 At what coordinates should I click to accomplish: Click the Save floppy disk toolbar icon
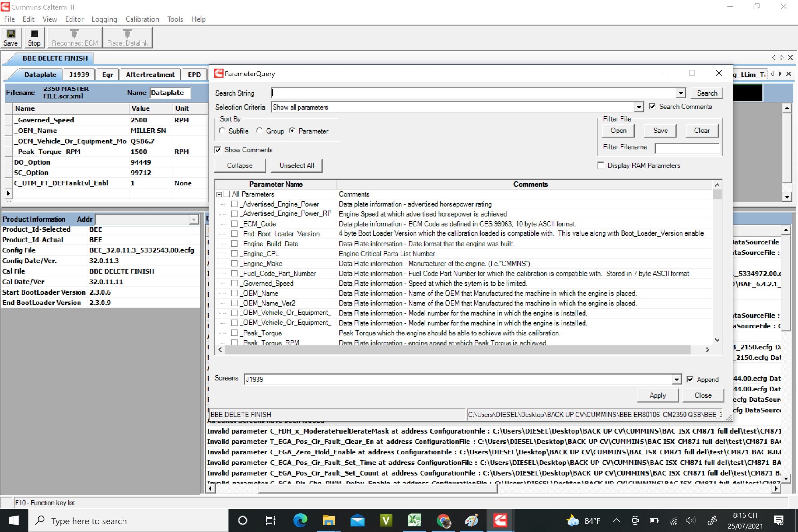point(11,34)
